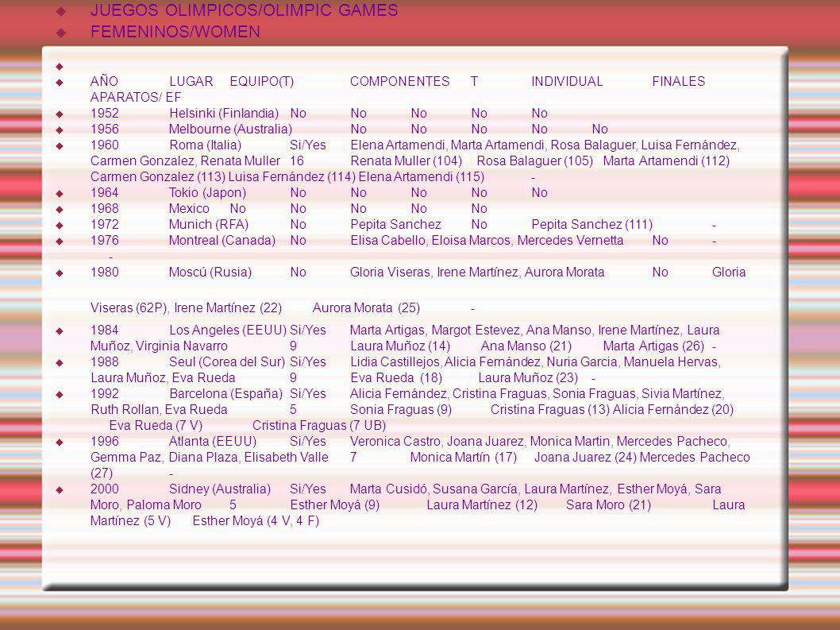Click the year '1956'
Viewport: 840px width, 630px height.
point(105,129)
